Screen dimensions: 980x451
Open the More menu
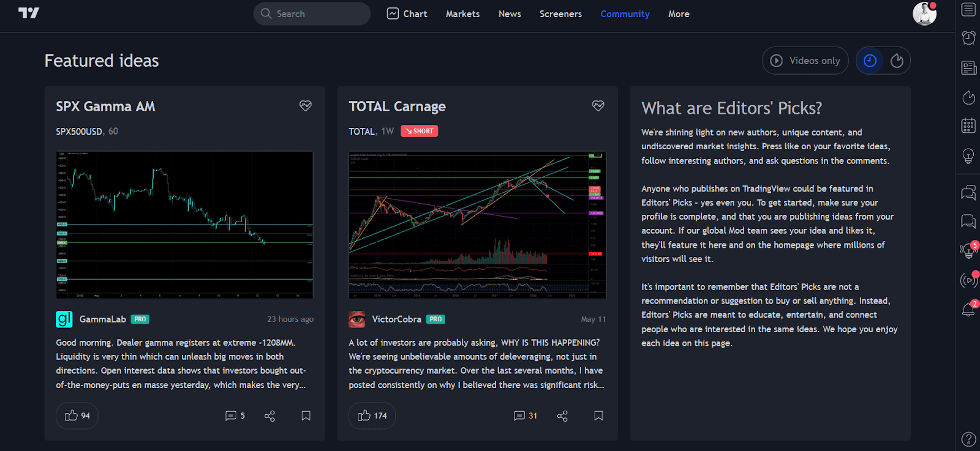679,13
